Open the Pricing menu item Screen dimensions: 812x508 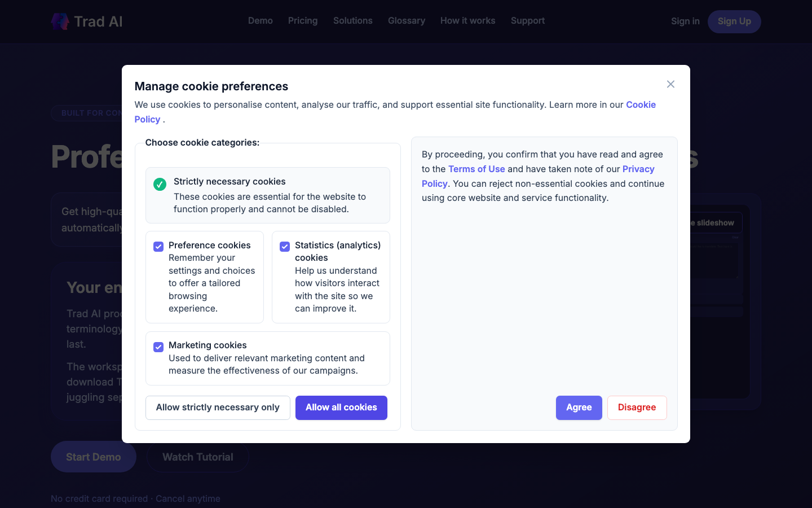303,21
